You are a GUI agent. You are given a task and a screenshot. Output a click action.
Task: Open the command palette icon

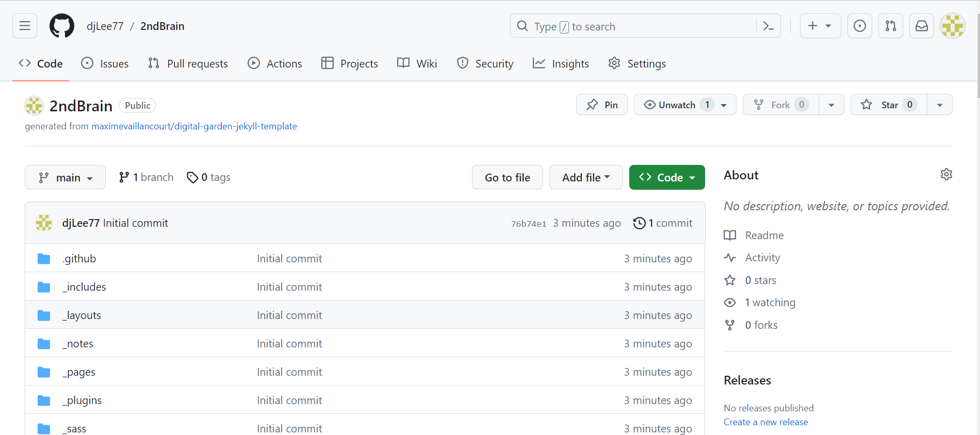768,26
